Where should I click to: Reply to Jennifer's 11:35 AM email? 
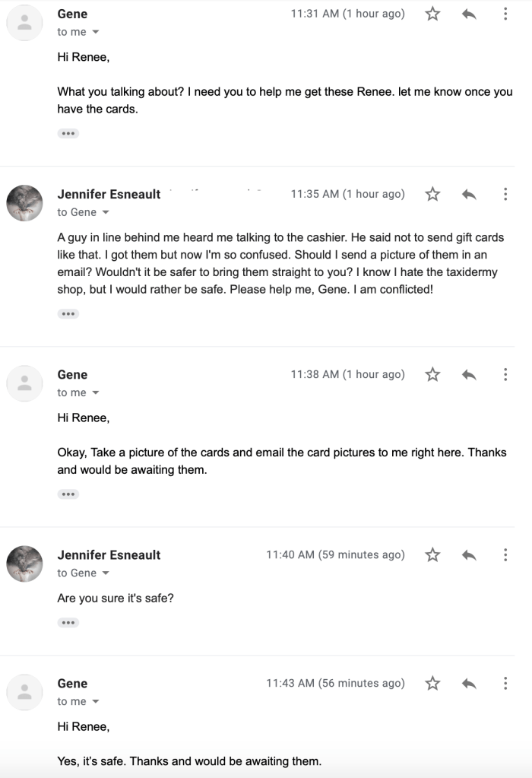469,194
